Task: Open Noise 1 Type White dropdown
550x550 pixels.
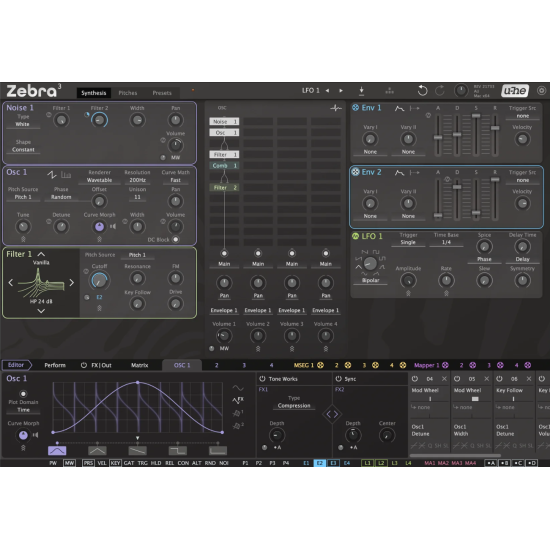Action: (23, 124)
